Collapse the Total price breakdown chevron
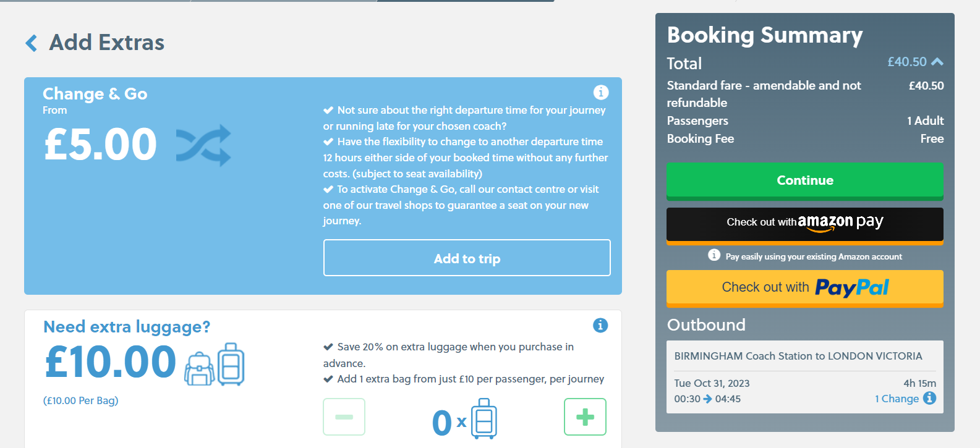Viewport: 980px width, 448px height. 937,62
